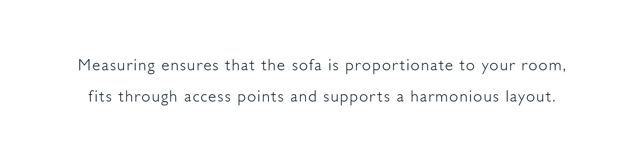
Task: Click the word "through"
Action: pos(148,97)
